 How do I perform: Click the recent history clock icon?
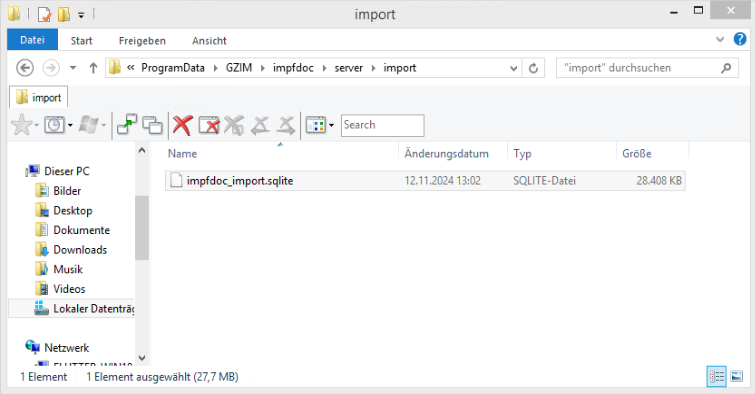point(54,125)
